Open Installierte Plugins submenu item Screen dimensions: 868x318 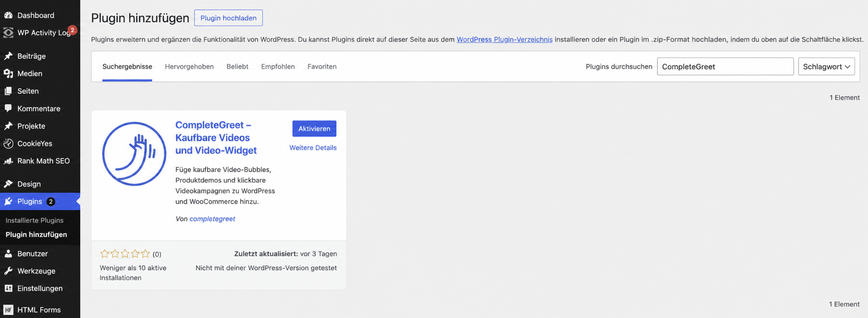(34, 220)
